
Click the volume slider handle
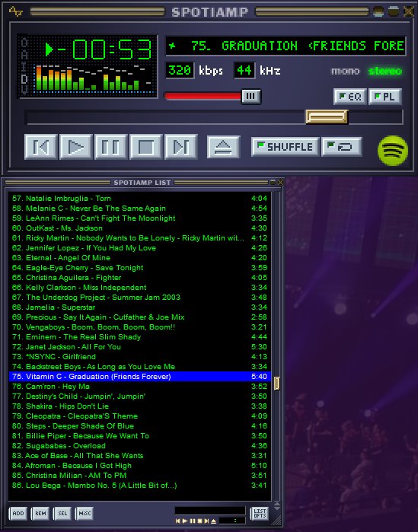[251, 97]
